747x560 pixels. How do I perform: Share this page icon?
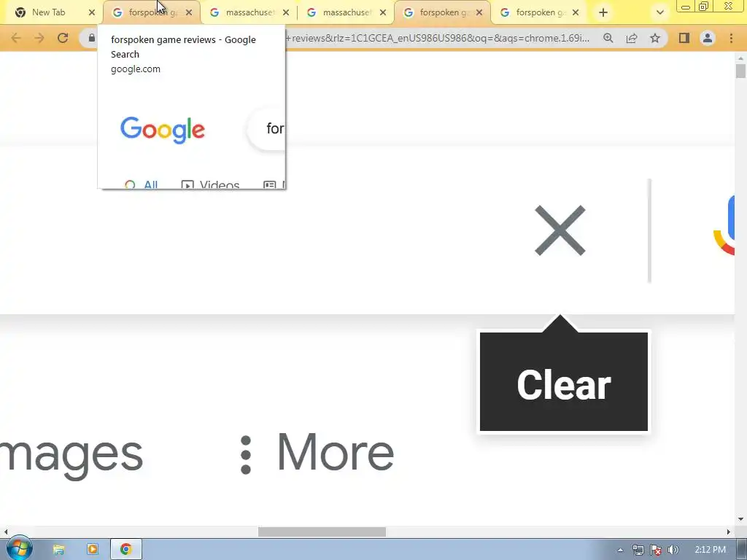pyautogui.click(x=632, y=38)
